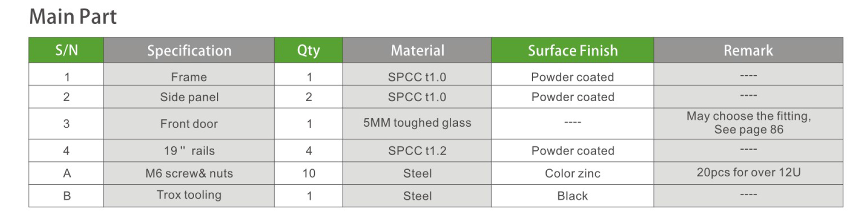Click the Trox tooling cell
The width and height of the screenshot is (868, 220).
pyautogui.click(x=189, y=195)
